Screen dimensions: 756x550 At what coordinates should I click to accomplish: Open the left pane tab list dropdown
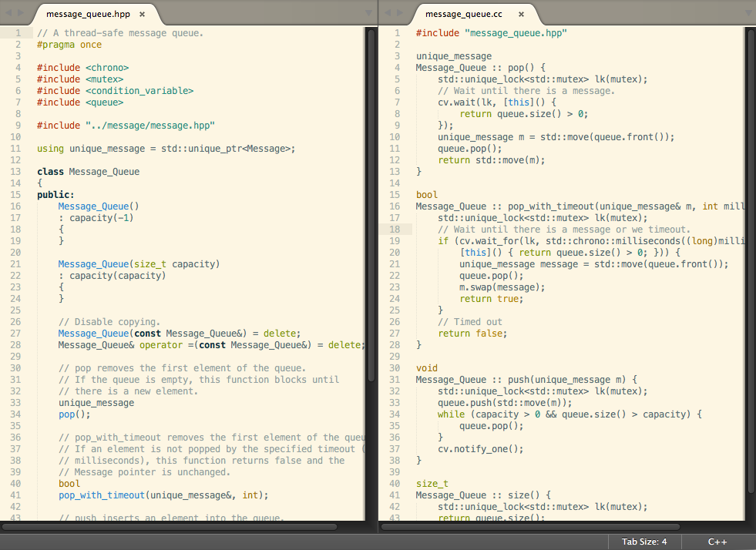pyautogui.click(x=368, y=14)
